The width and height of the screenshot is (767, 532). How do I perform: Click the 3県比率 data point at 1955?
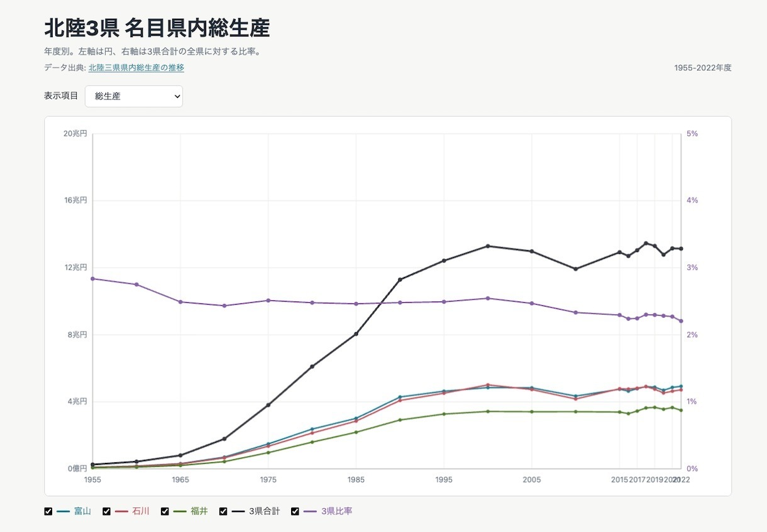[92, 278]
